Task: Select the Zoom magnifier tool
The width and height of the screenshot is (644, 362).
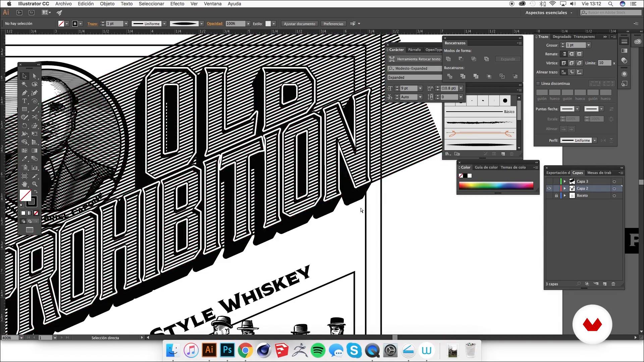Action: [x=35, y=184]
